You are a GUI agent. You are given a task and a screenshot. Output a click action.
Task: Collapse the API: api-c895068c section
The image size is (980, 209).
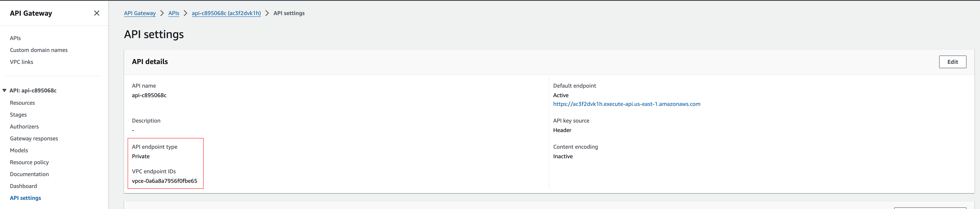[x=4, y=91]
